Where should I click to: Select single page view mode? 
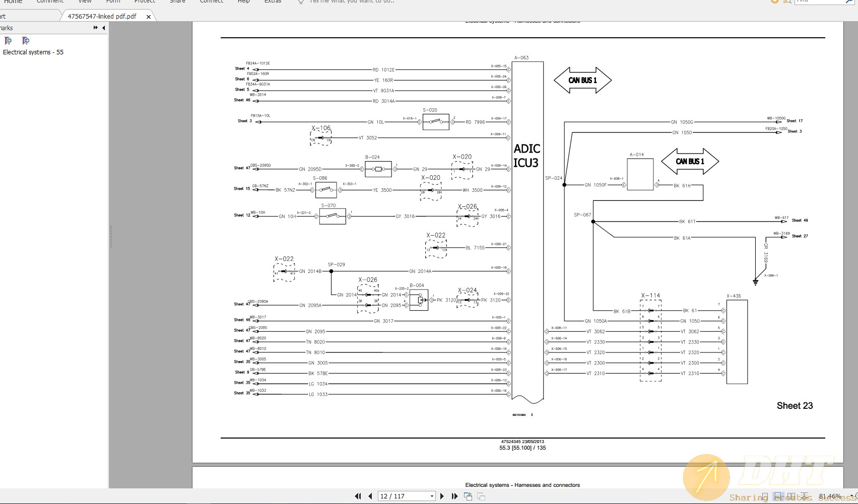[765, 496]
